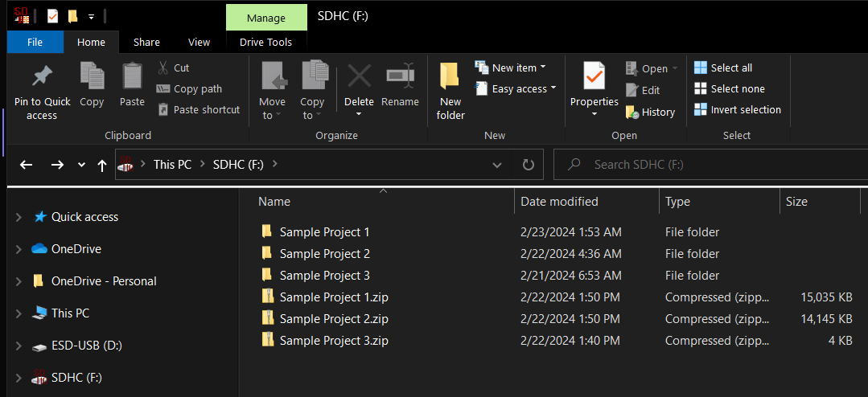Click the Rename icon

(400, 77)
